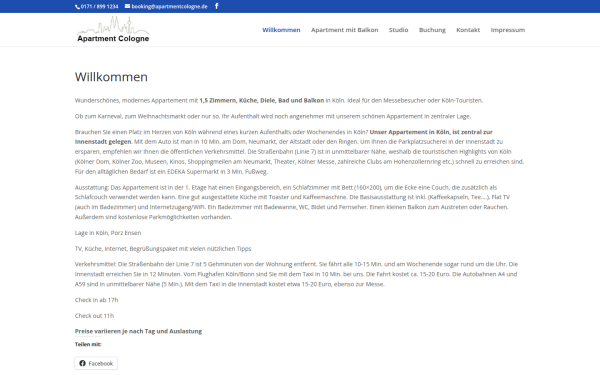This screenshot has width=600, height=375.
Task: Click 'Check in ab 17h' text
Action: tap(96, 300)
